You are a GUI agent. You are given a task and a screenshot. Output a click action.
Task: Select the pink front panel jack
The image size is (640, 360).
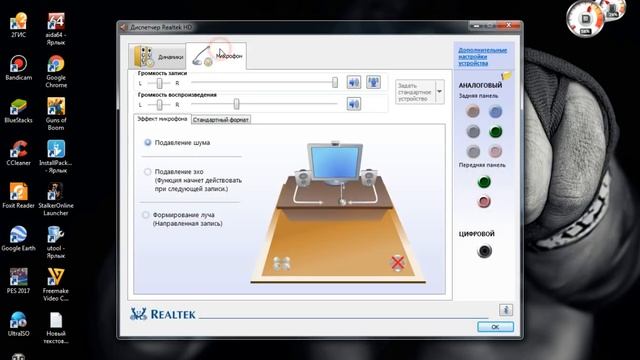point(484,202)
